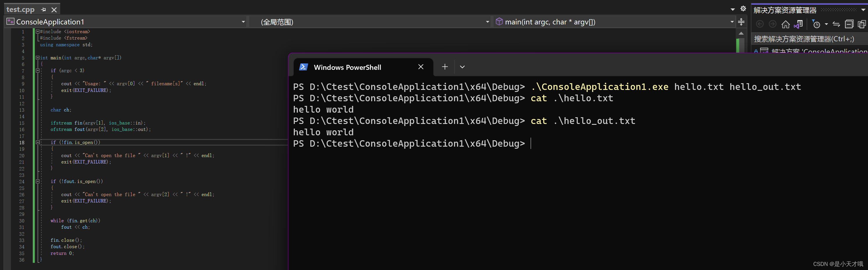The image size is (868, 270).
Task: Click the back navigation arrow in Solution Explorer
Action: pos(760,24)
